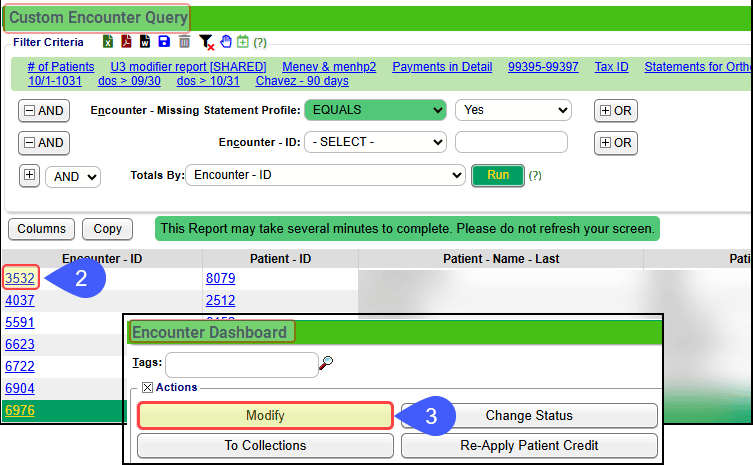Viewport: 753px width, 465px height.
Task: Remove first criteria row with minus AND
Action: click(x=43, y=110)
